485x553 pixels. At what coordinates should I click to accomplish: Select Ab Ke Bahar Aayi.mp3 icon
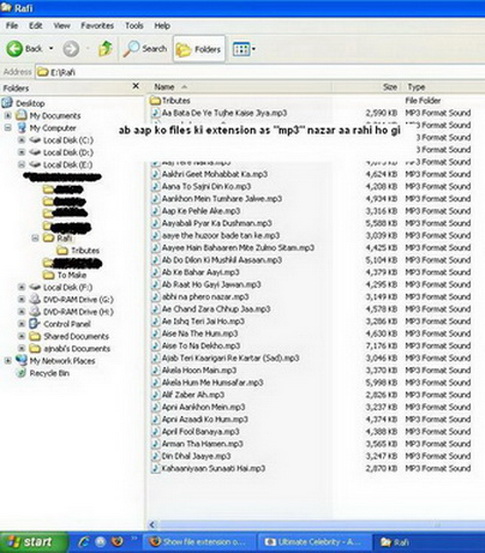[155, 272]
